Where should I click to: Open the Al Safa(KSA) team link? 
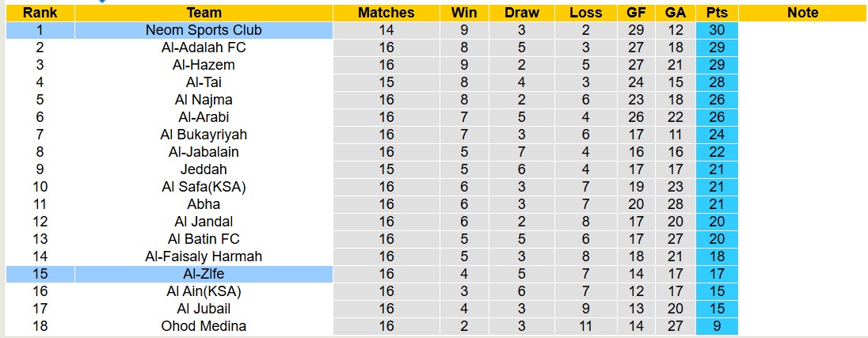click(204, 187)
